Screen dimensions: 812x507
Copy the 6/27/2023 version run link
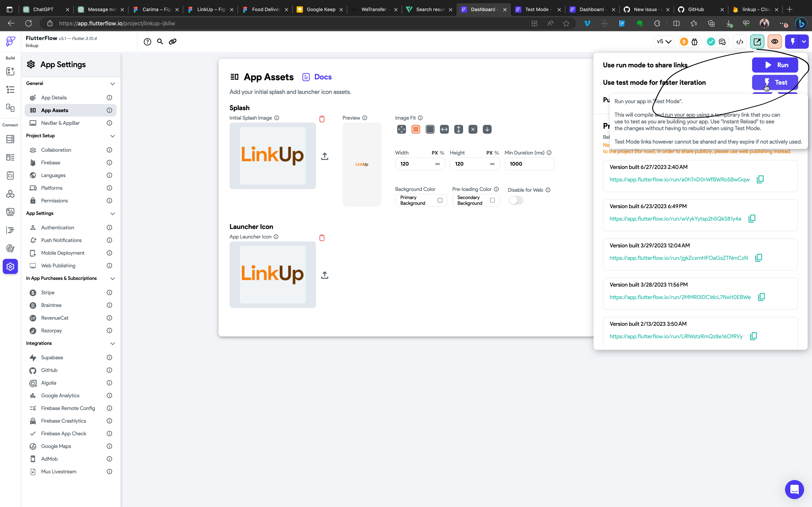tap(760, 179)
